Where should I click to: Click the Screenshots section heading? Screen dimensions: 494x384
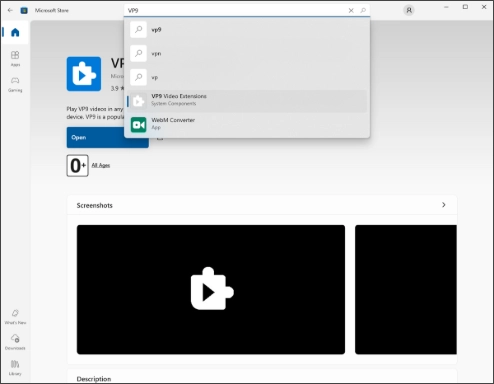(x=95, y=205)
